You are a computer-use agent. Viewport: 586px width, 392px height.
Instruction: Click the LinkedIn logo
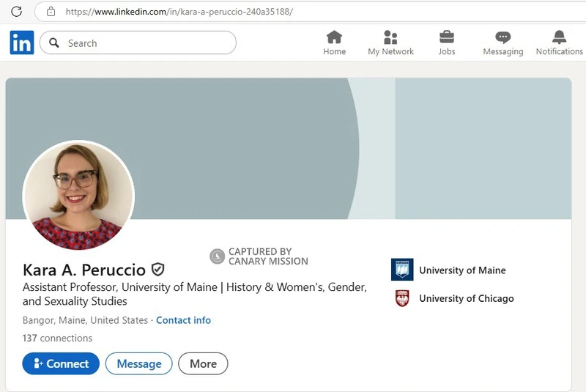[22, 42]
